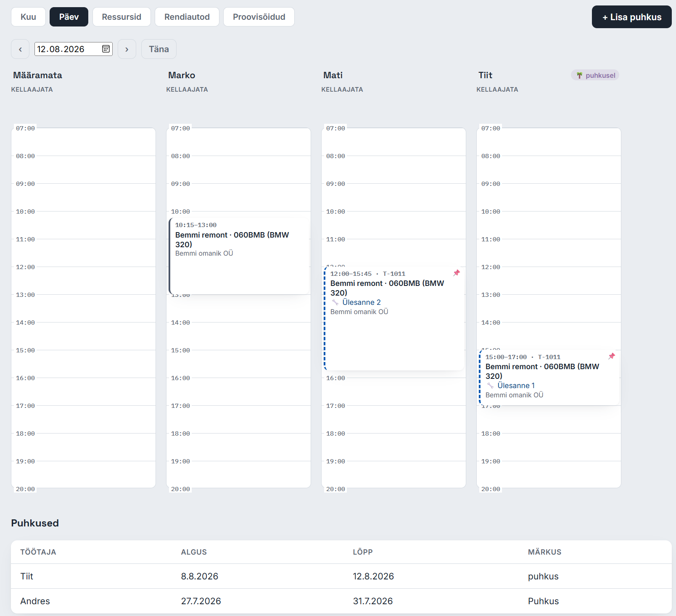Open the Proovisõidud tab

click(259, 17)
